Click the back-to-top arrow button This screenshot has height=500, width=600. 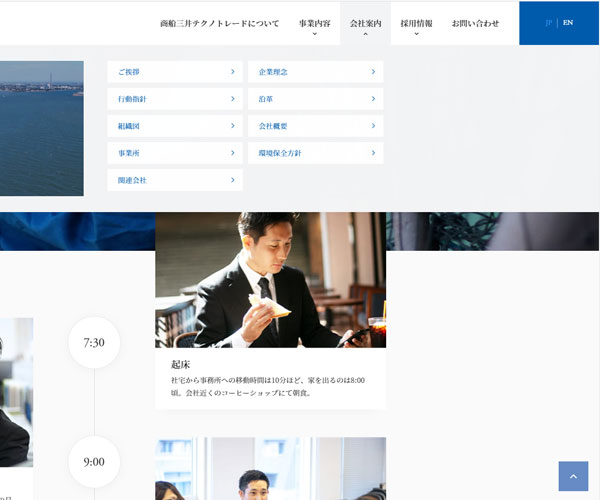pyautogui.click(x=573, y=476)
